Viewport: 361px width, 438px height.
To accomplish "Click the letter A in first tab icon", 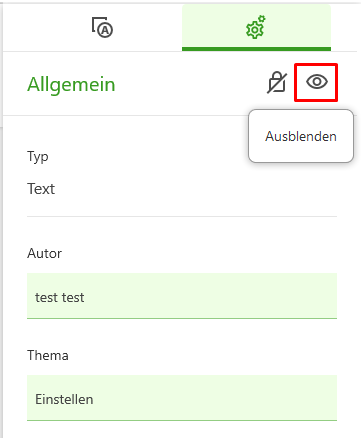I will click(105, 31).
